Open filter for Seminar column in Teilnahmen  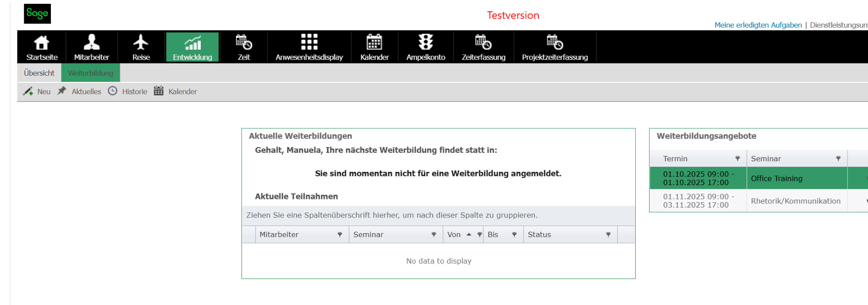(434, 235)
